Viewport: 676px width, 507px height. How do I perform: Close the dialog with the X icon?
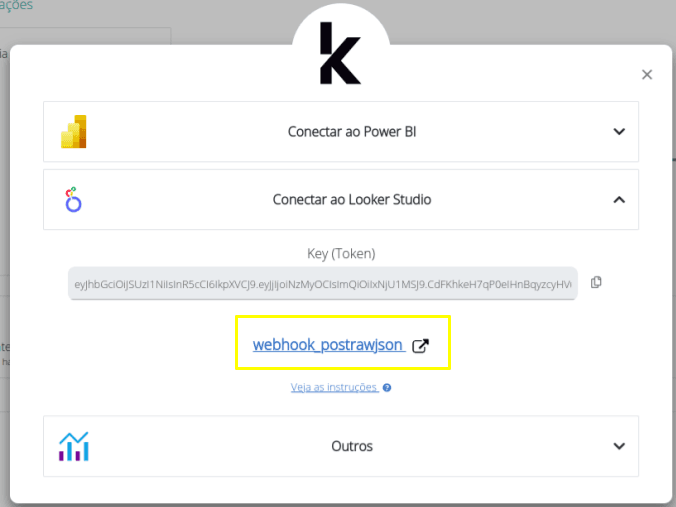click(647, 74)
